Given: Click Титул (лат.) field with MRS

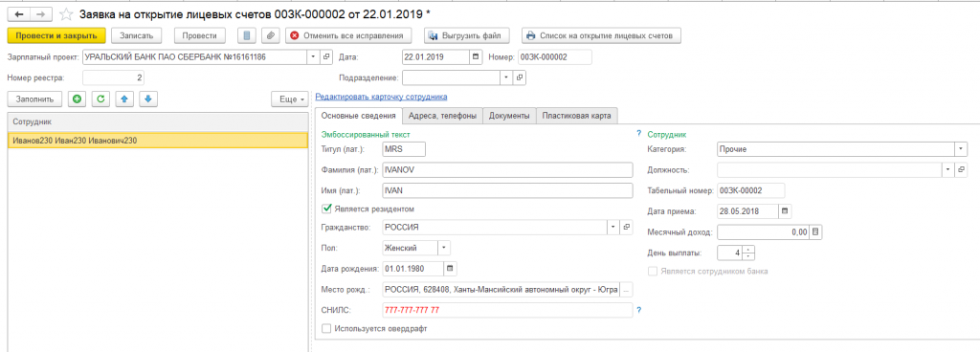Looking at the screenshot, I should (404, 149).
